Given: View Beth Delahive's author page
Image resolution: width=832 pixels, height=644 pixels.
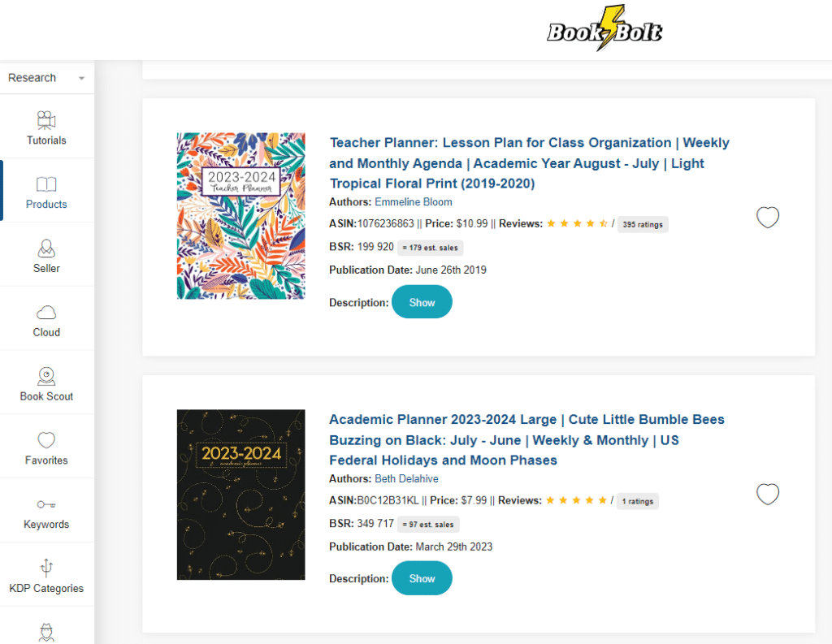Looking at the screenshot, I should pos(406,478).
